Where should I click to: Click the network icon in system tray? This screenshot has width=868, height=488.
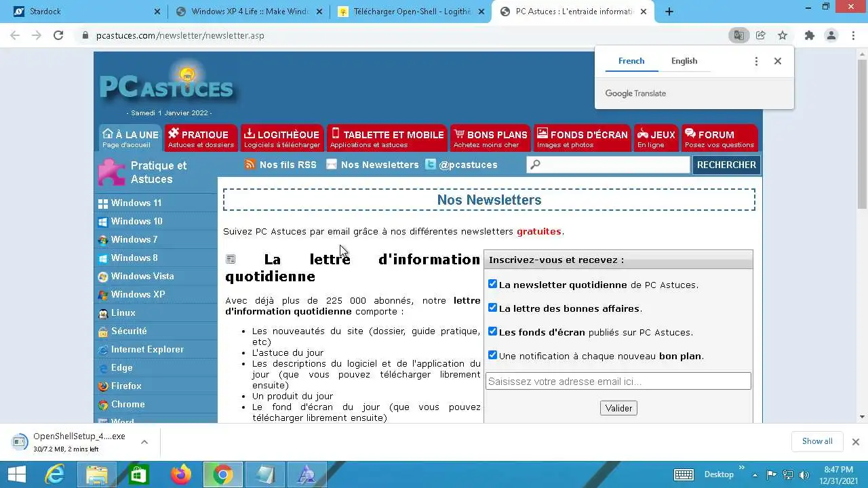click(788, 474)
